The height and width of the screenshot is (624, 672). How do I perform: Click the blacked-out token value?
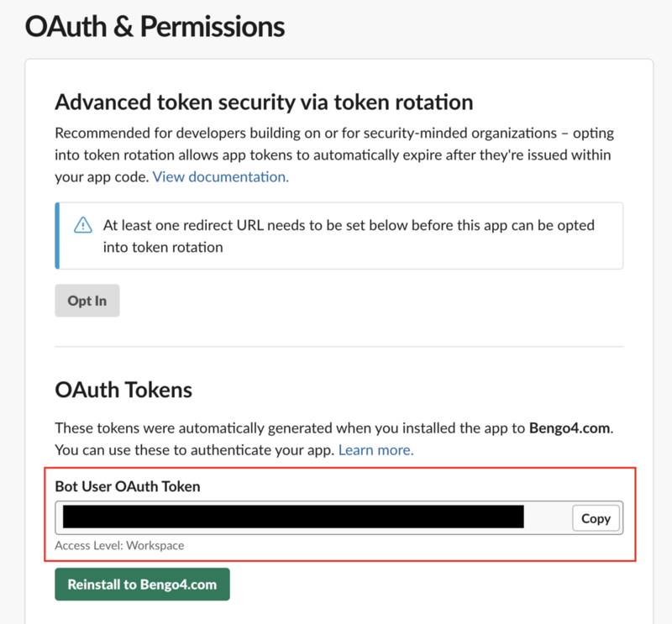(293, 517)
